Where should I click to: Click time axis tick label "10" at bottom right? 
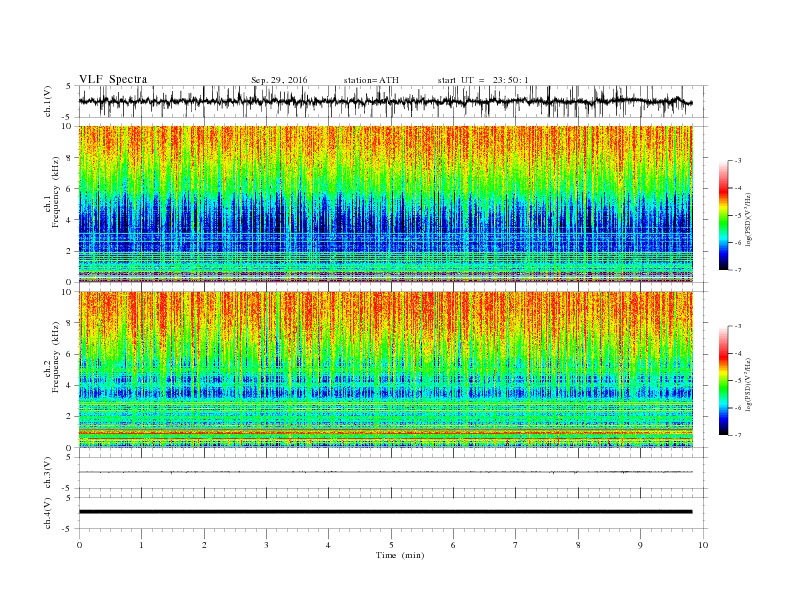click(x=703, y=545)
